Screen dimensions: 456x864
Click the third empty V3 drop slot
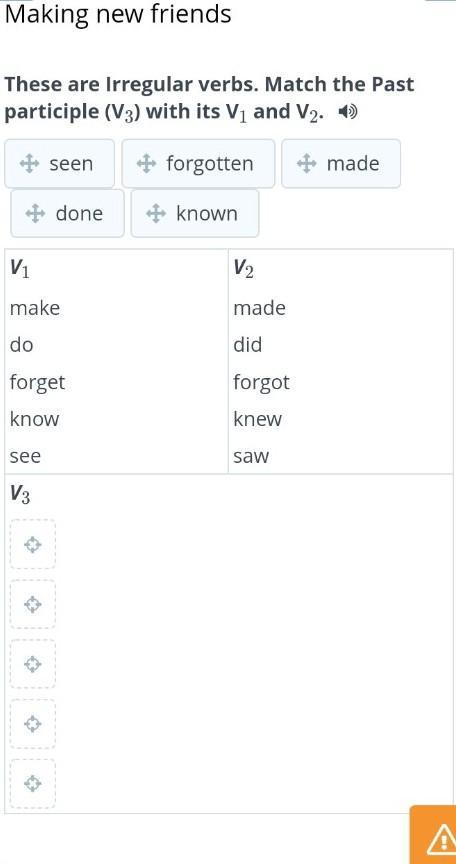pos(32,664)
